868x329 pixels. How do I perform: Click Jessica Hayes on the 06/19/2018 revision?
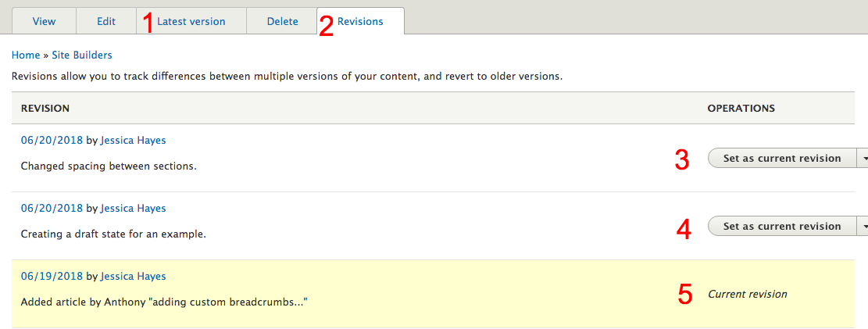133,276
